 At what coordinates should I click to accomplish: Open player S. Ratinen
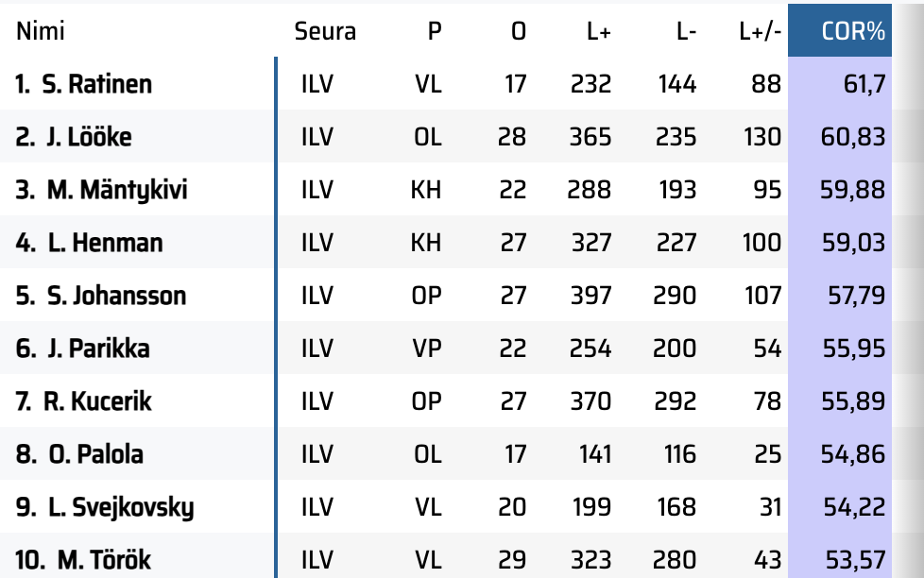point(96,84)
